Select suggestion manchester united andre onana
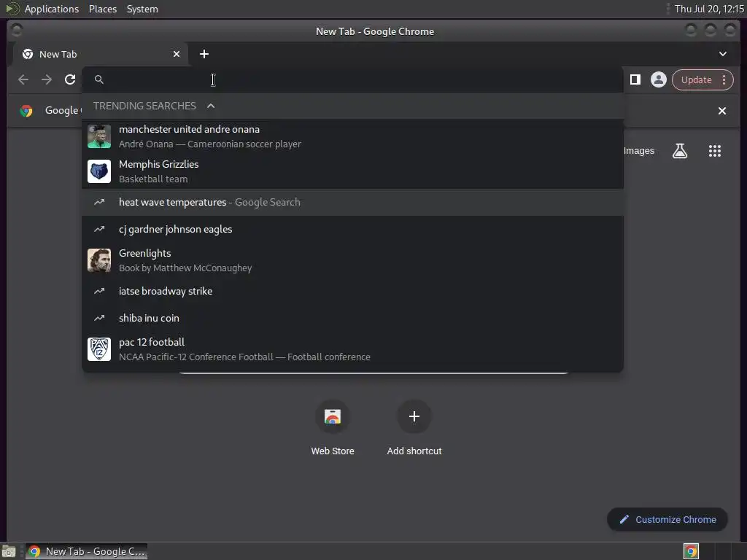Screen dimensions: 747x560 click(352, 136)
